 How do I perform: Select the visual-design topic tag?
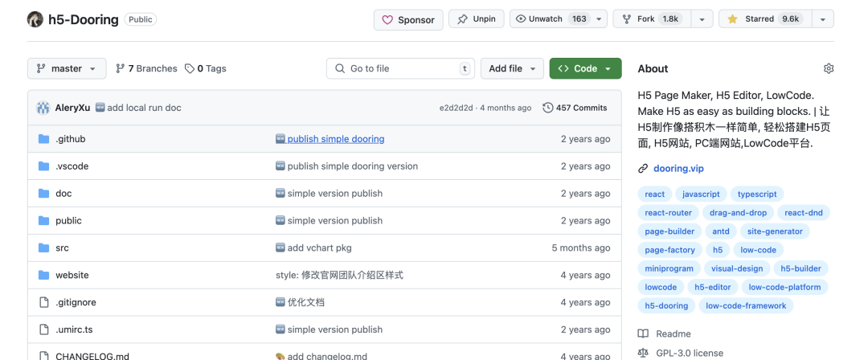pos(737,268)
